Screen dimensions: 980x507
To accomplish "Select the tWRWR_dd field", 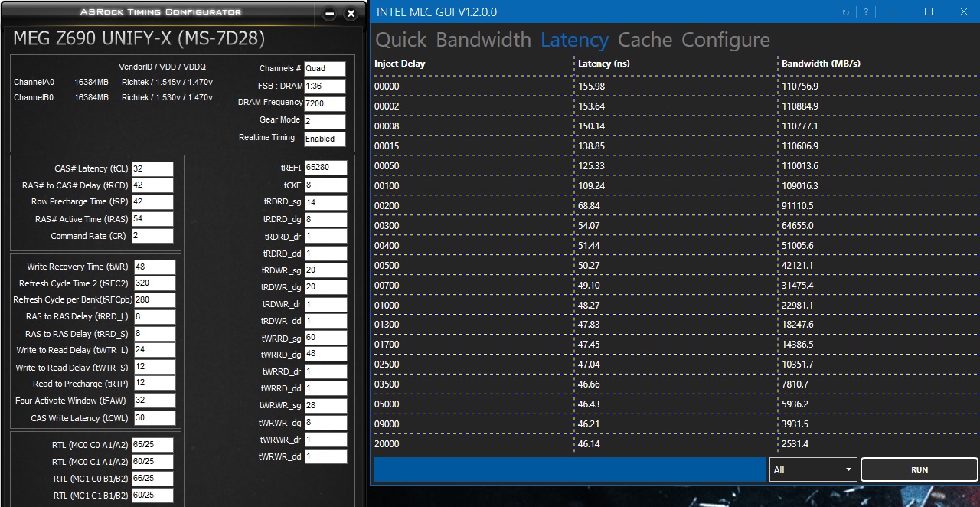I will 325,456.
